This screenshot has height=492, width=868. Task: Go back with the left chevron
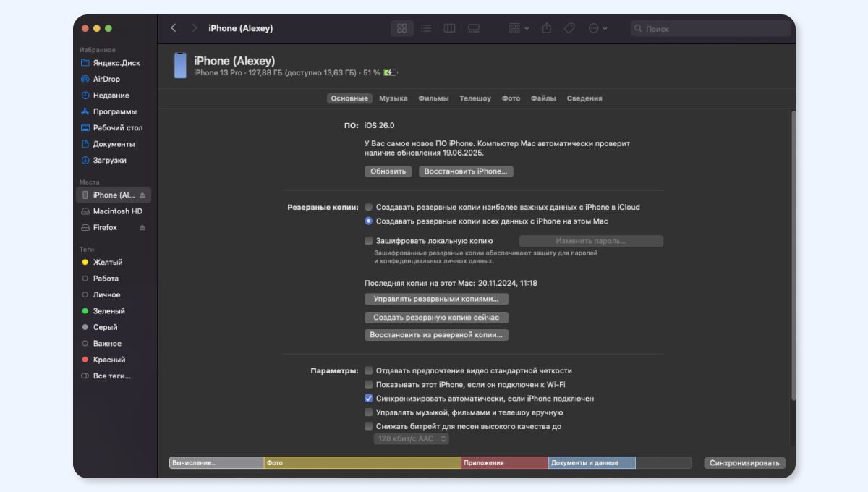[x=174, y=28]
